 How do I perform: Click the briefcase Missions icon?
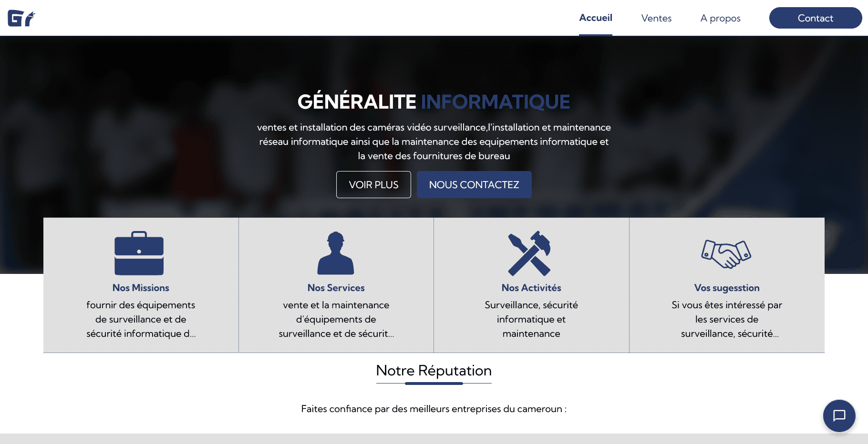point(139,253)
